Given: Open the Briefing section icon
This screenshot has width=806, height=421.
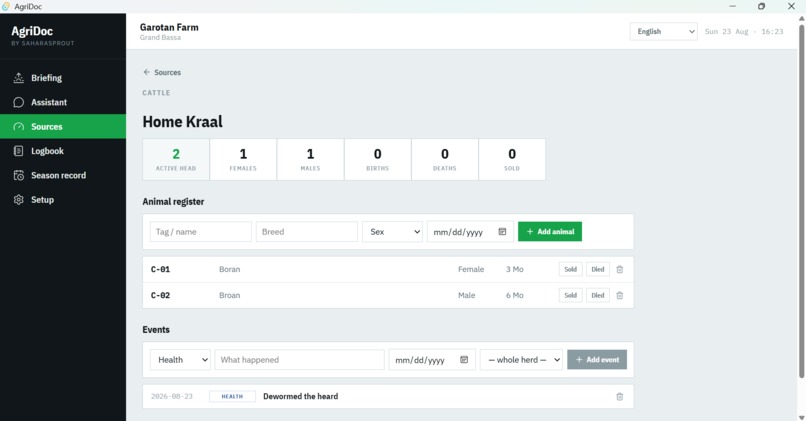Looking at the screenshot, I should (x=19, y=78).
